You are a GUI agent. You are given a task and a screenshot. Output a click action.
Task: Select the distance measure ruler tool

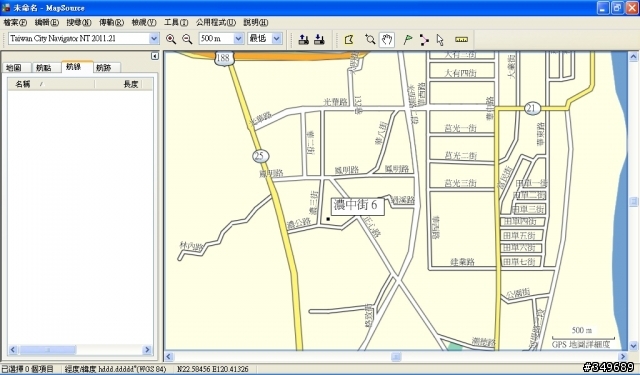tap(461, 40)
